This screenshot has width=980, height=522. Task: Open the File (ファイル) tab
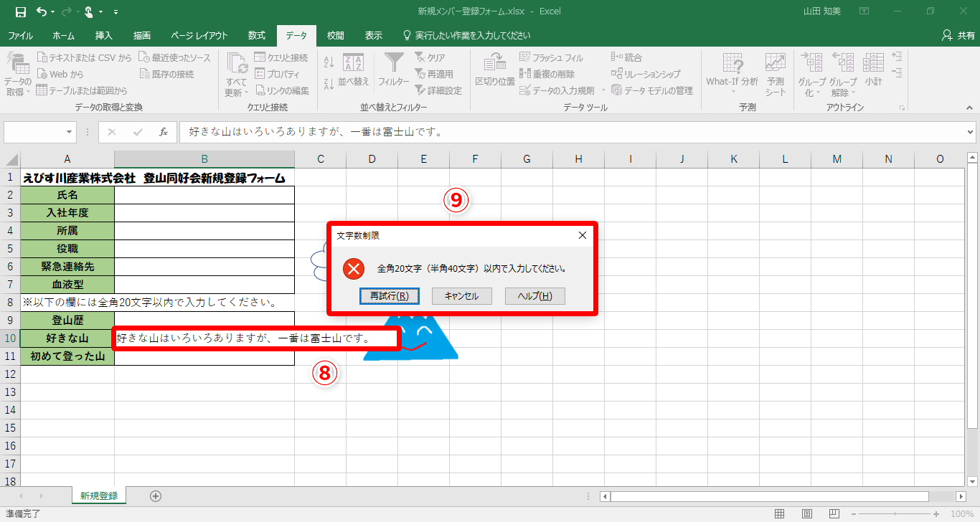[20, 35]
